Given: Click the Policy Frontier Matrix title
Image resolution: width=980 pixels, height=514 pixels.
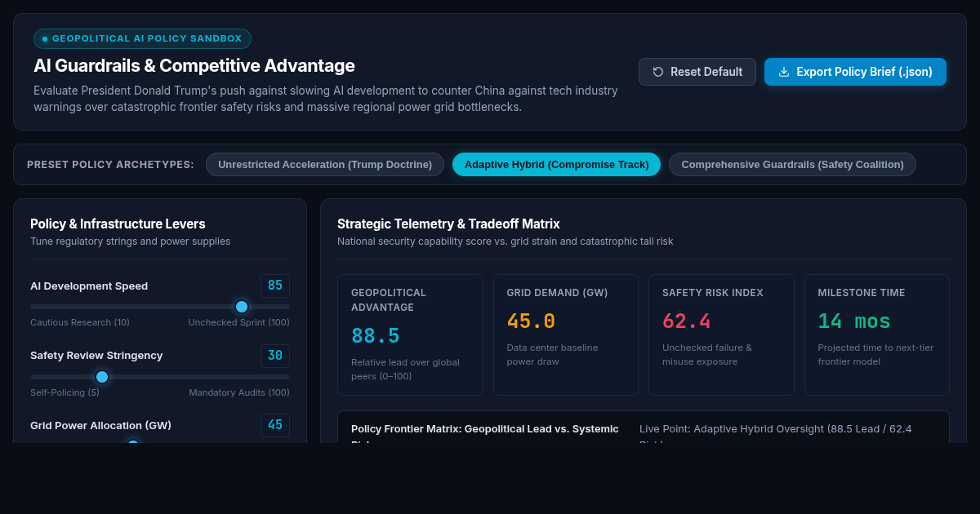Looking at the screenshot, I should [x=485, y=432].
